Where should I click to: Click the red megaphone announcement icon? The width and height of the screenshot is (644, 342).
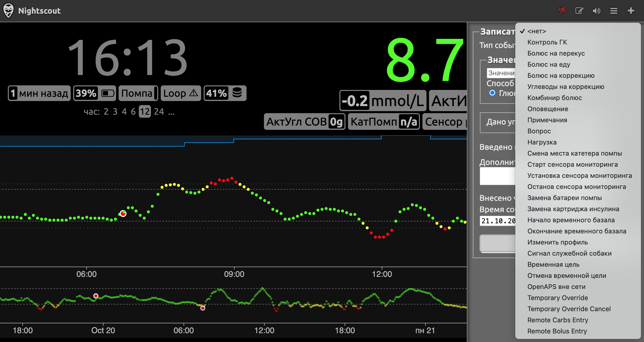[x=562, y=10]
